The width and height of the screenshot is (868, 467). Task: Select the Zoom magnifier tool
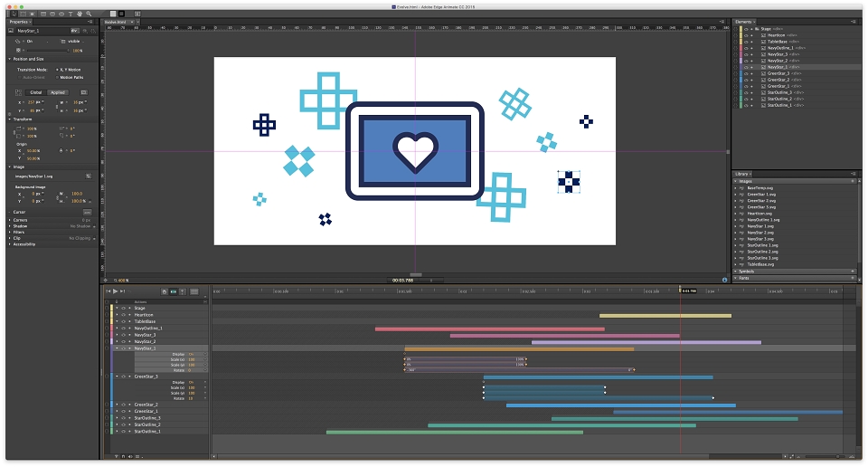click(89, 14)
